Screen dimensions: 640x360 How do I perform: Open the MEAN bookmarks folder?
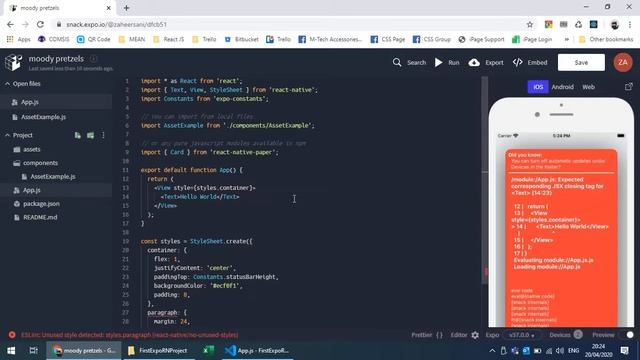(131, 39)
